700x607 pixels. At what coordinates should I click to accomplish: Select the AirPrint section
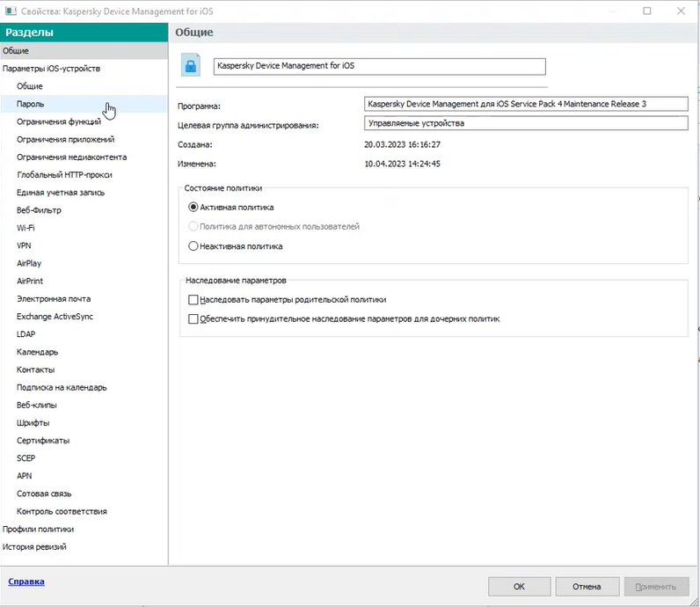[84, 281]
